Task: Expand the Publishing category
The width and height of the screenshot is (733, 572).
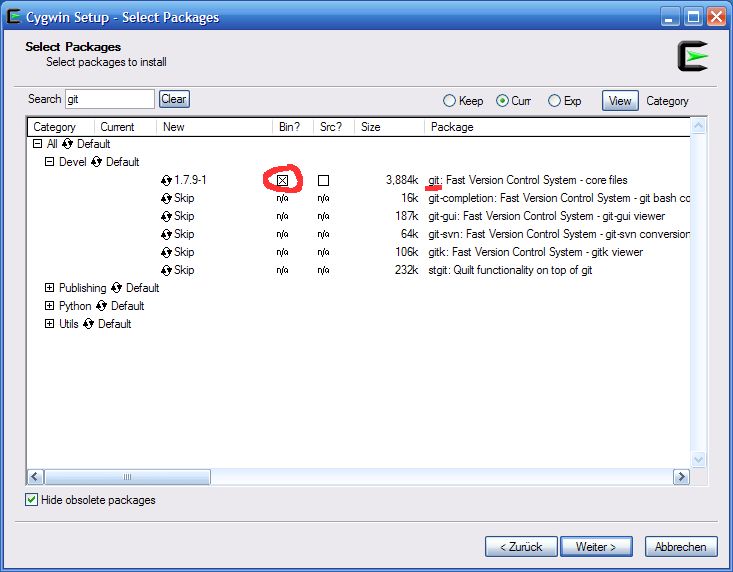Action: pos(49,288)
